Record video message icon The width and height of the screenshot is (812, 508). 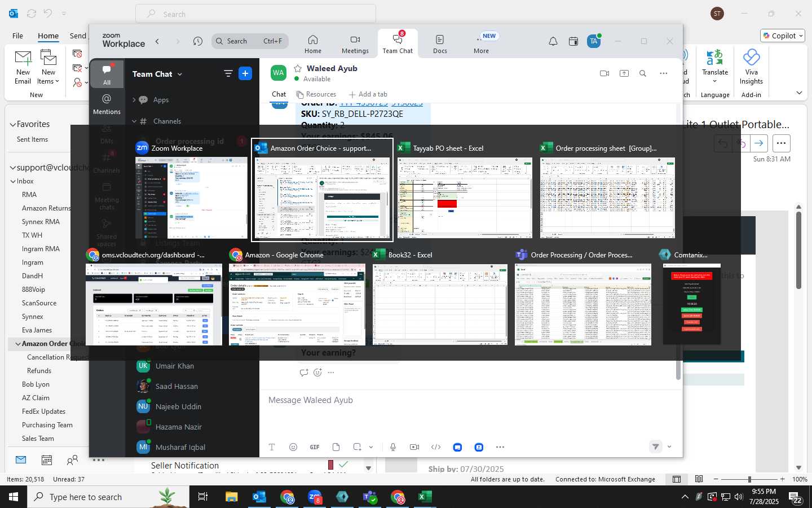(414, 447)
